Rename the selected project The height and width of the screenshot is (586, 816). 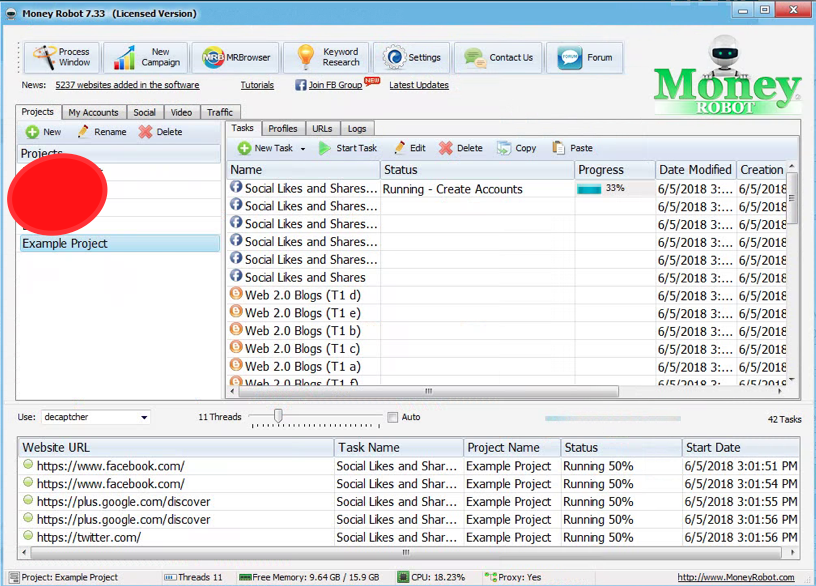(x=102, y=132)
